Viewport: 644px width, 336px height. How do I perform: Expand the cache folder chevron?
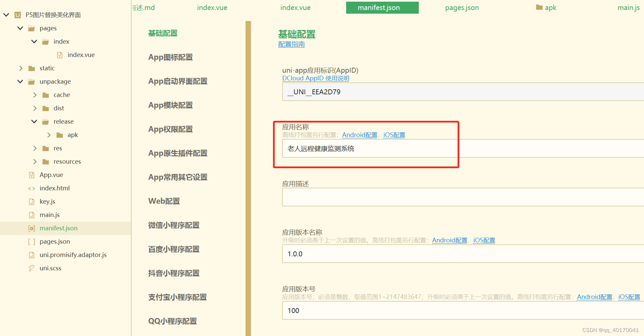35,95
